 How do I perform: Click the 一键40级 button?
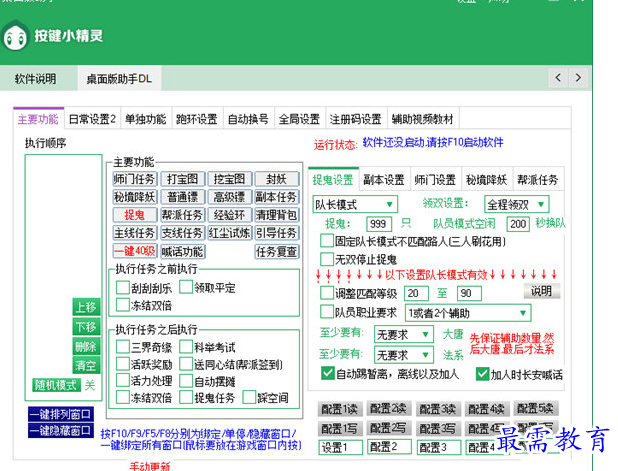coord(135,251)
